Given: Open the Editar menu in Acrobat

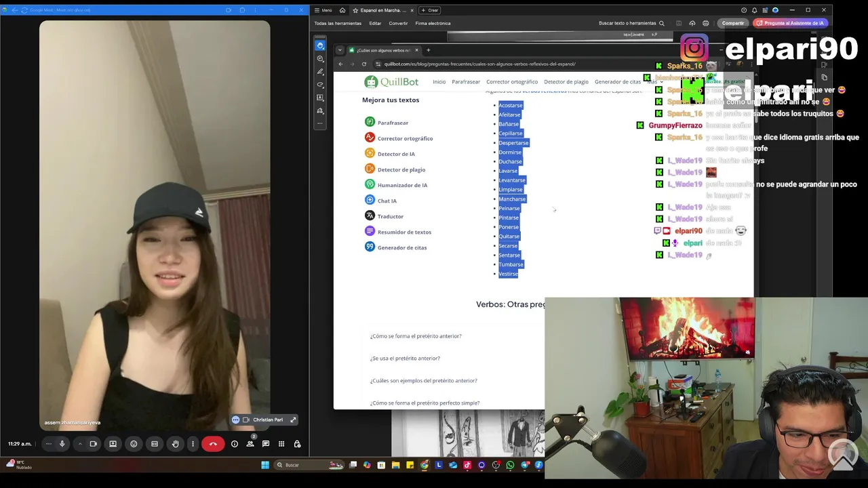Looking at the screenshot, I should [x=375, y=23].
